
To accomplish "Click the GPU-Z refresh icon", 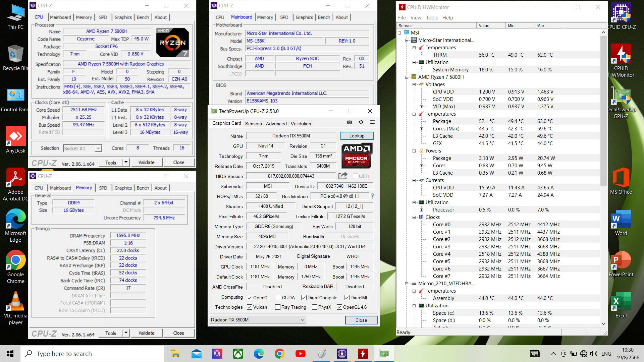I will tap(361, 122).
